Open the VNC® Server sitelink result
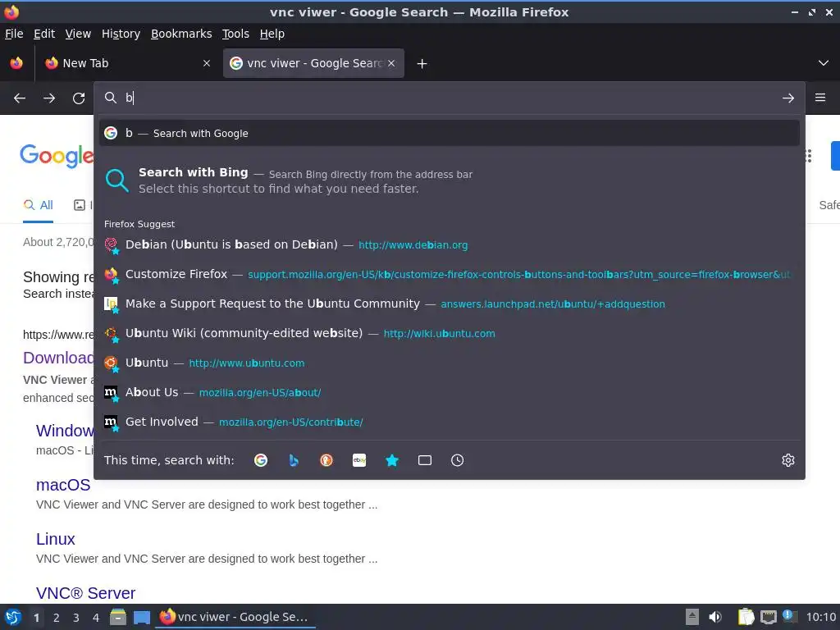Image resolution: width=840 pixels, height=630 pixels. 85,593
